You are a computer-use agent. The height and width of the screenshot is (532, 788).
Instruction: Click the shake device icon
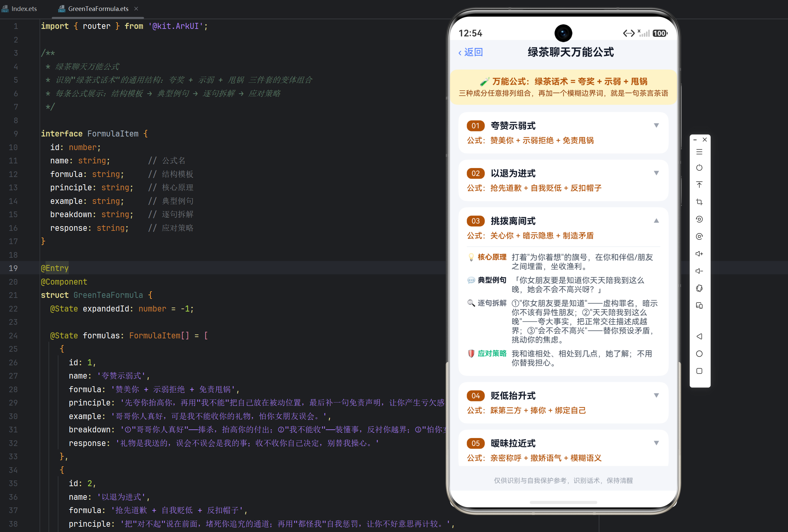tap(699, 288)
